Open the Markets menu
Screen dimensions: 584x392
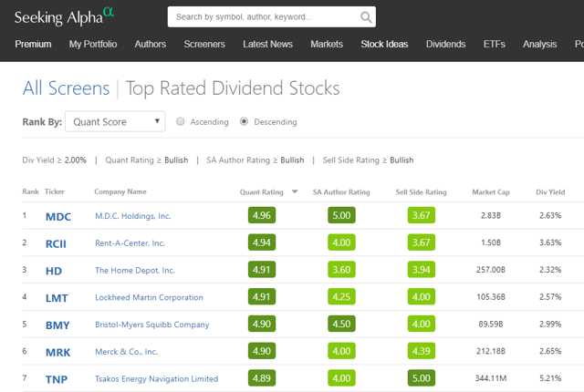tap(327, 44)
